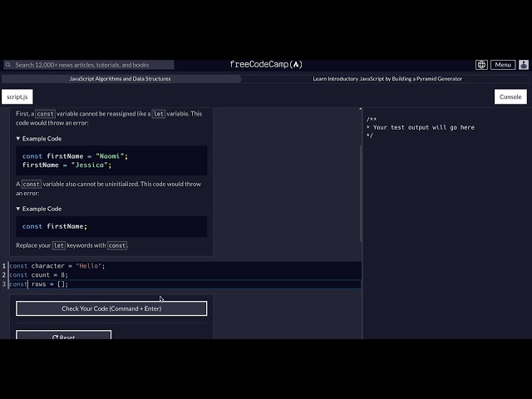
Task: Collapse the second Example Code section
Action: click(39, 209)
